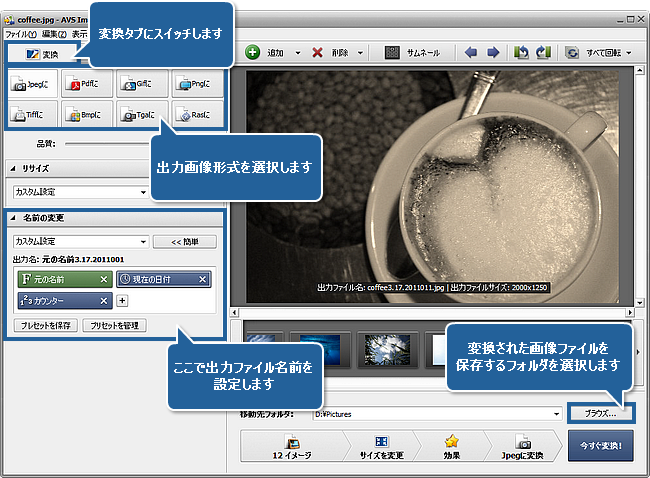The height and width of the screenshot is (478, 650).
Task: Select the forest sky thumbnail in filmstrip
Action: pyautogui.click(x=385, y=348)
